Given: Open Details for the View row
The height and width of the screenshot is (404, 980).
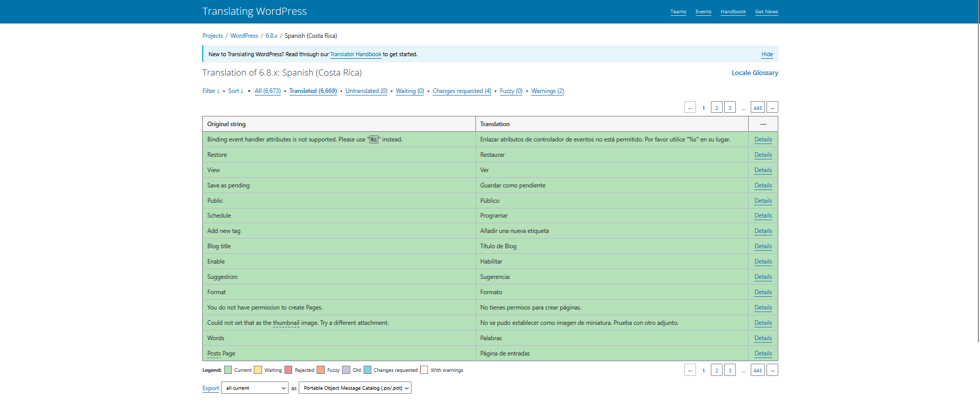Looking at the screenshot, I should pyautogui.click(x=763, y=170).
